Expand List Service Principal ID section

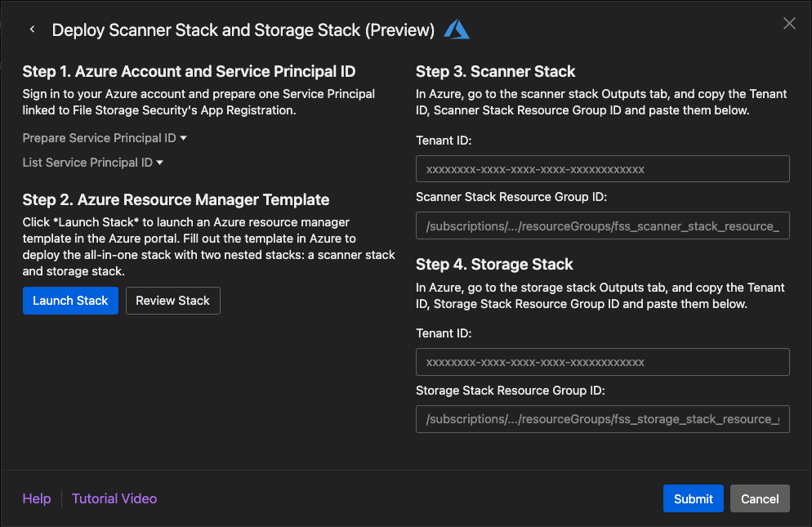[93, 163]
